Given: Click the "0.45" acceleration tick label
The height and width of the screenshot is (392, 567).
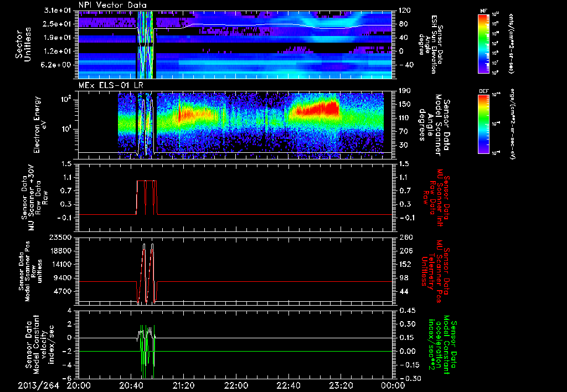Looking at the screenshot, I should coord(407,311).
